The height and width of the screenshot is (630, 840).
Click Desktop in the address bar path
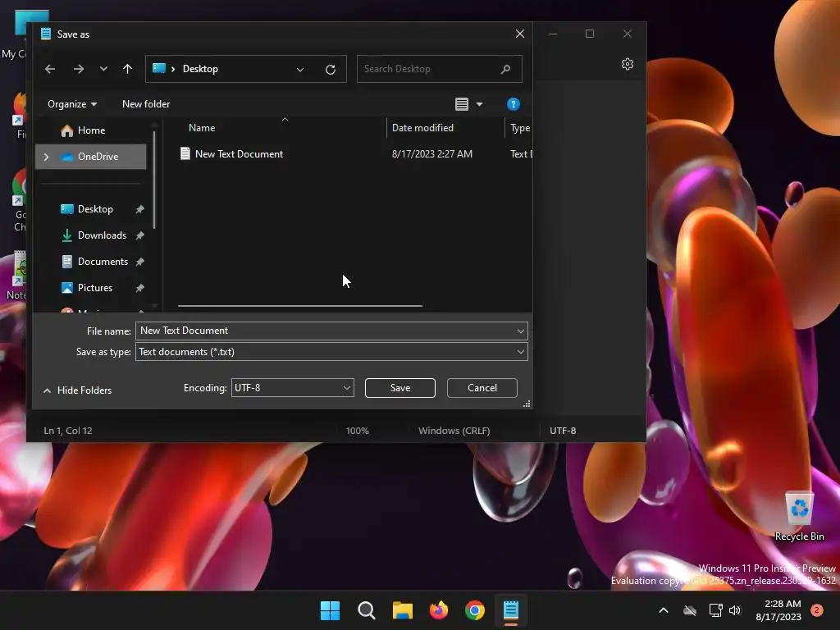(200, 69)
